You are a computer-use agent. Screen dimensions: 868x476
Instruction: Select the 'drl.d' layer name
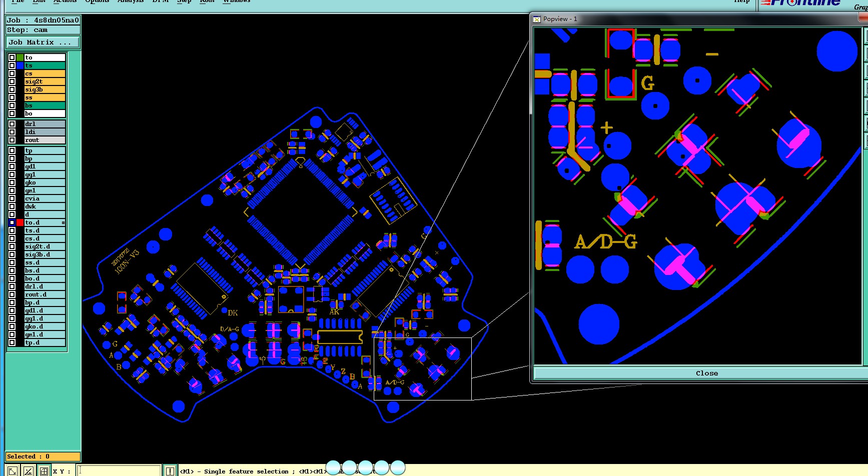pyautogui.click(x=45, y=286)
